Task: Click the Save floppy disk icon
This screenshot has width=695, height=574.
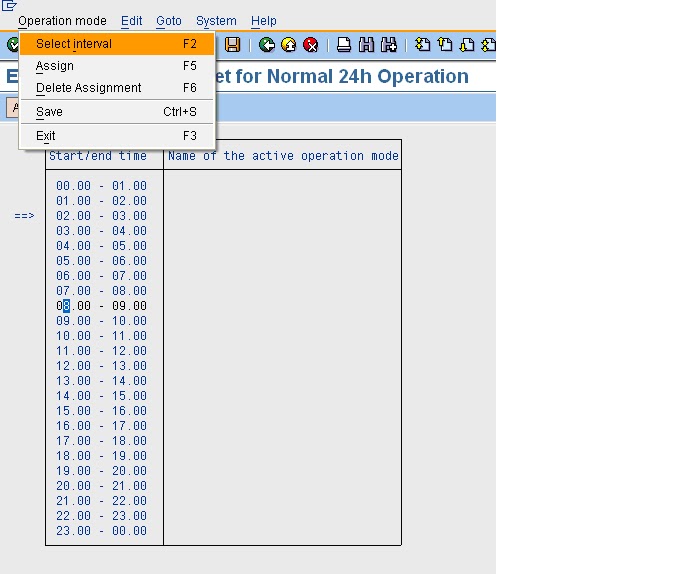Action: 233,45
